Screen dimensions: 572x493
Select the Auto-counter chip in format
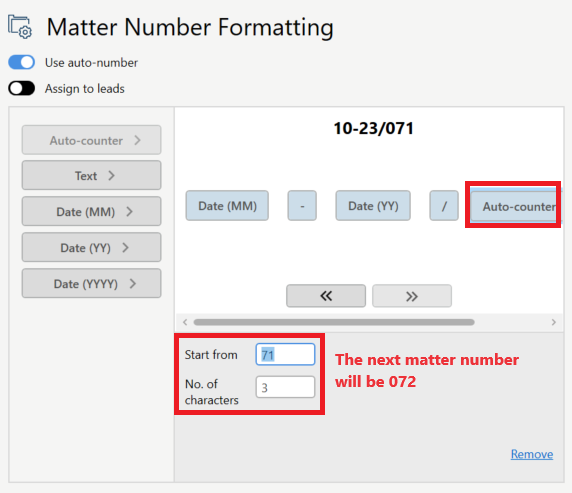(514, 206)
